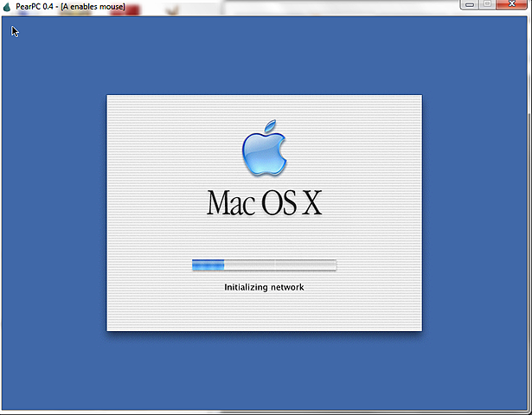
Task: Maximize the PearPC window
Action: coord(487,4)
